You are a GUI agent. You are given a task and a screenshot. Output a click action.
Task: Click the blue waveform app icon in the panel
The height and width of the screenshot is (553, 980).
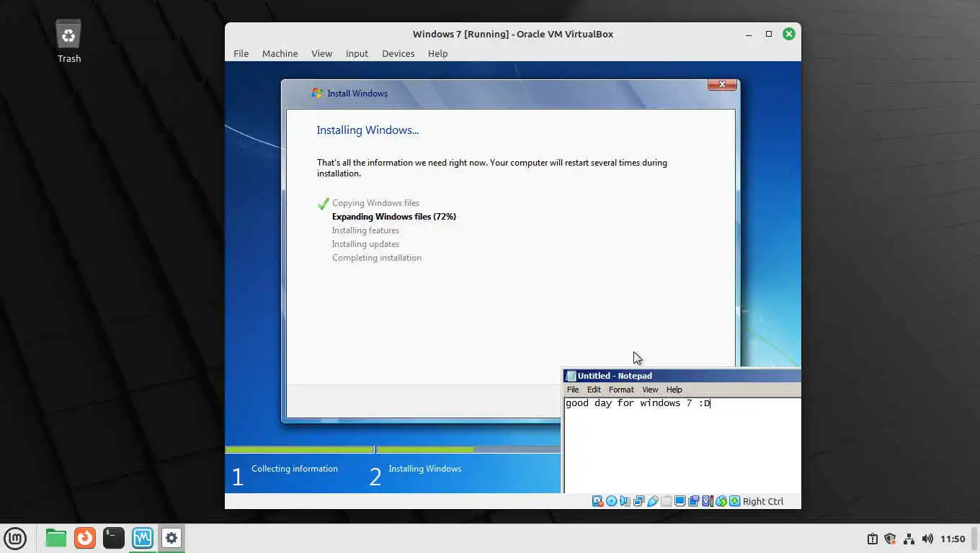143,538
